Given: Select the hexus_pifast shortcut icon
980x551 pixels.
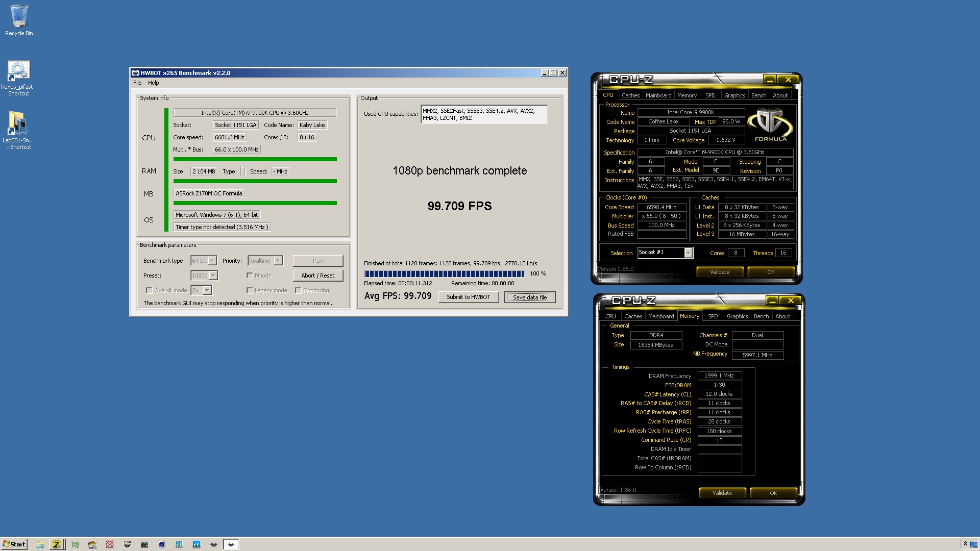Looking at the screenshot, I should click(19, 78).
